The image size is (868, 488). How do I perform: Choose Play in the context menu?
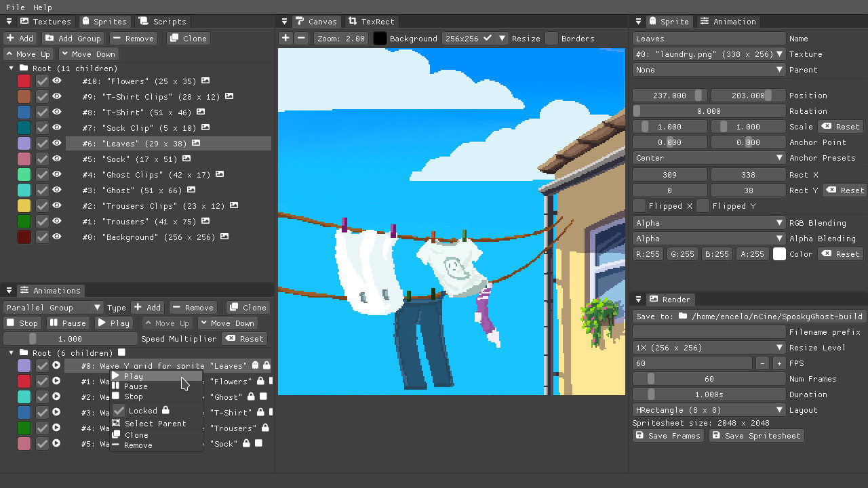pyautogui.click(x=156, y=376)
